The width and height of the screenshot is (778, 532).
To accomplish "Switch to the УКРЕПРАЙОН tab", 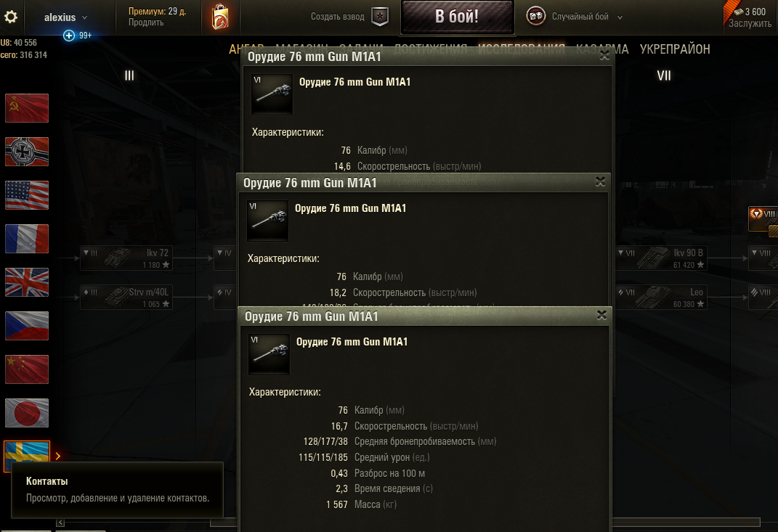I will click(x=675, y=49).
